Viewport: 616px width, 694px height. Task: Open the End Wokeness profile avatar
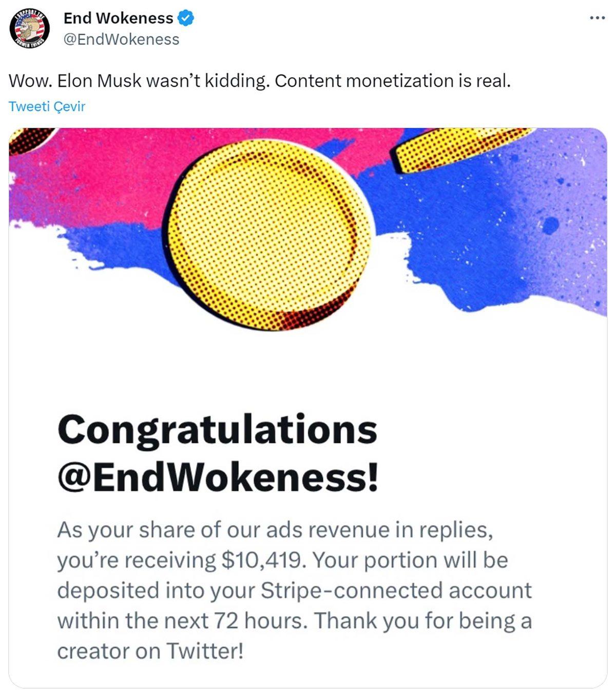pos(30,28)
